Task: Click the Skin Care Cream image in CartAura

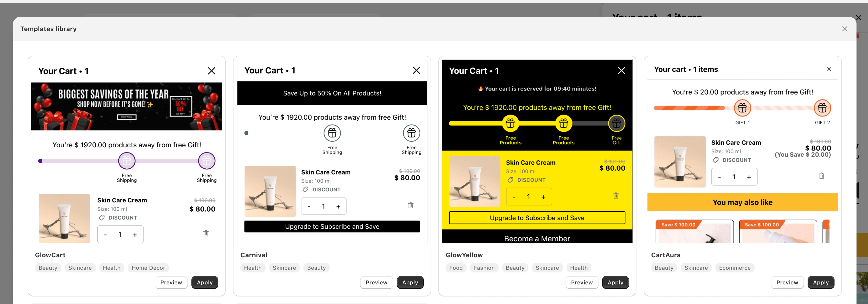Action: pyautogui.click(x=680, y=162)
